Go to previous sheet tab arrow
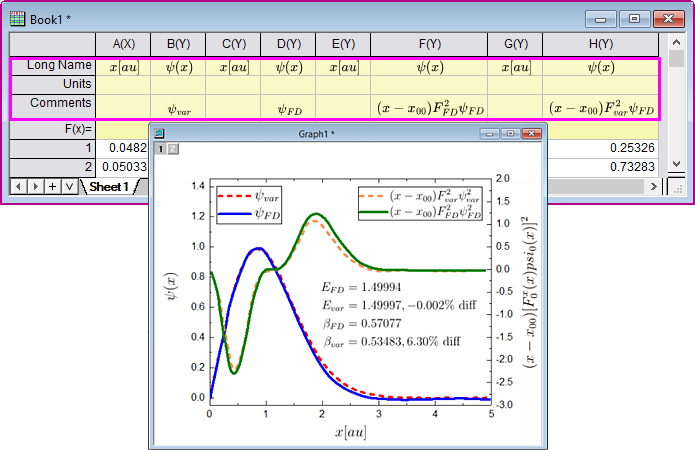Image resolution: width=695 pixels, height=450 pixels. tap(18, 186)
